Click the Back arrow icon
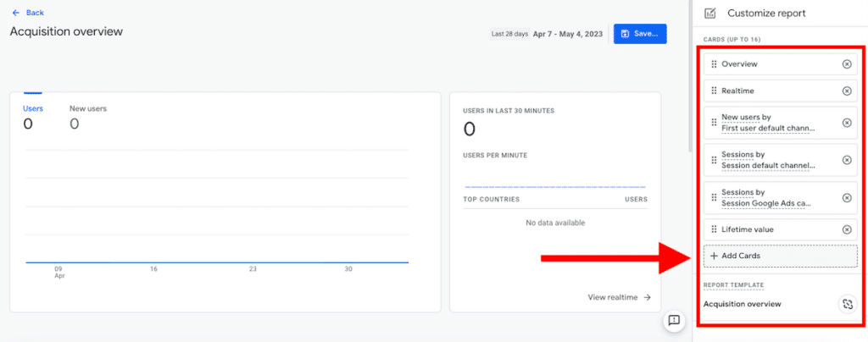Viewport: 868px width, 342px height. point(15,13)
